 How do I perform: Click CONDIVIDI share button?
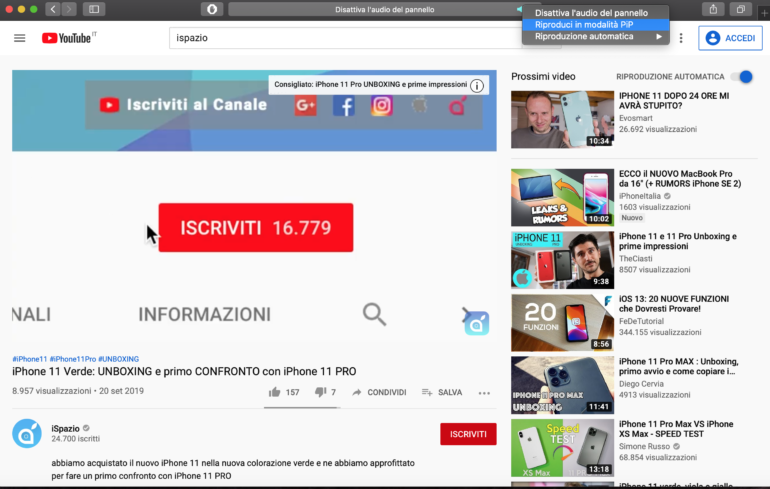pyautogui.click(x=379, y=392)
